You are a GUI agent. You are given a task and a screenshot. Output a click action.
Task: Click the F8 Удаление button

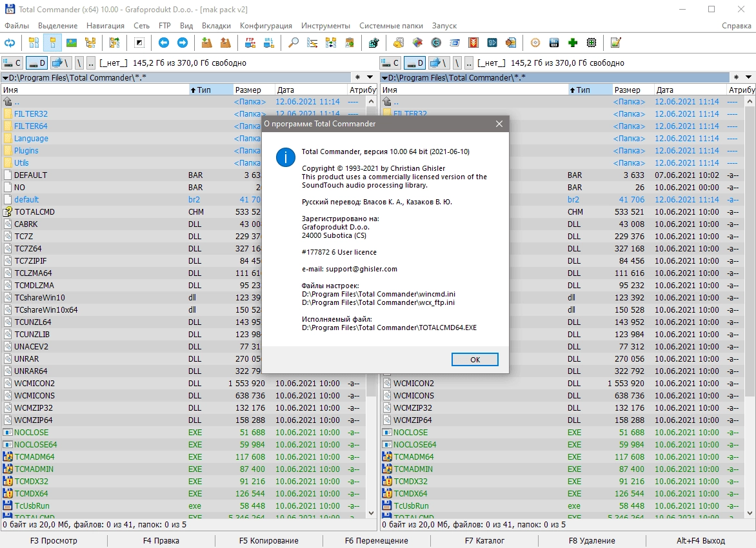point(592,541)
